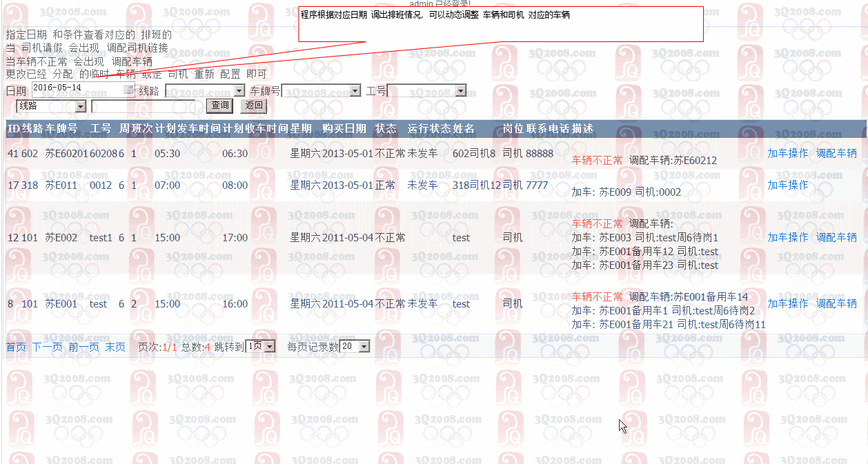Click the 联系电话 column header
868x464 pixels.
pos(549,128)
